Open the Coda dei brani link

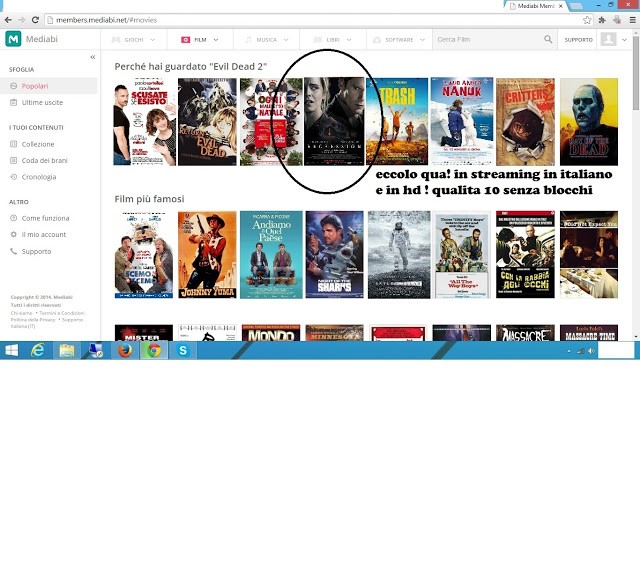click(x=44, y=160)
